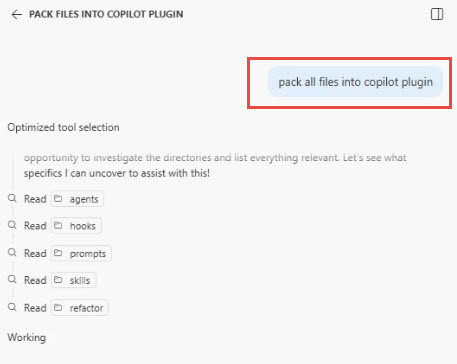Open the refactor folder chip
The height and width of the screenshot is (364, 457).
(80, 308)
